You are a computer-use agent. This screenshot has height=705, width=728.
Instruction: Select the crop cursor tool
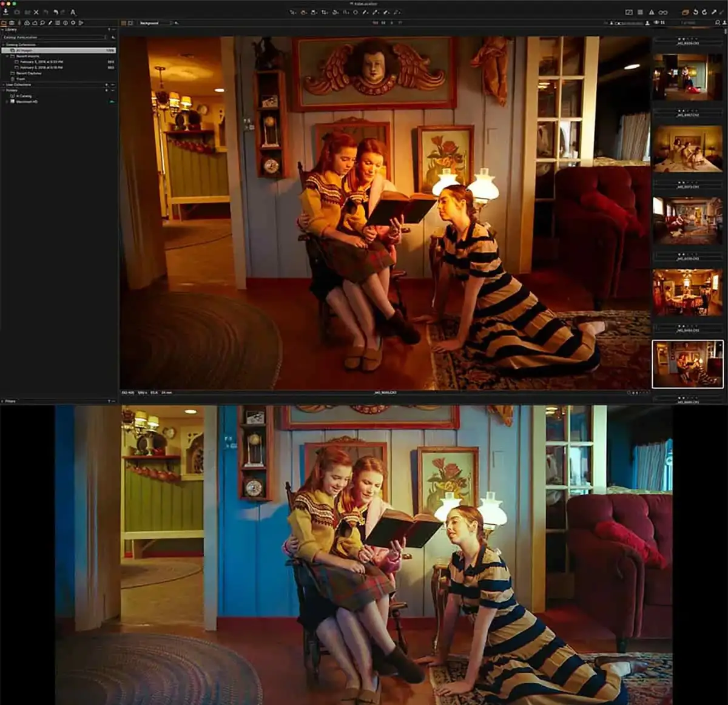324,12
